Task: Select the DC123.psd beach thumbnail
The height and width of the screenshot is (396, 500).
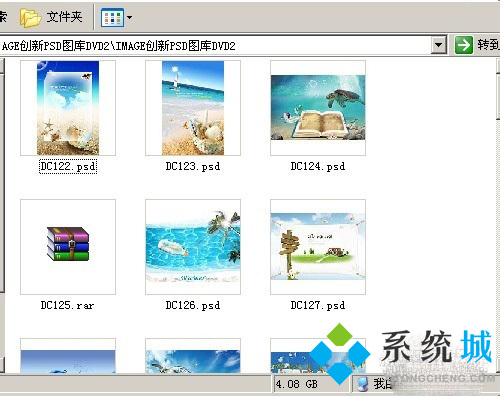Action: point(193,108)
